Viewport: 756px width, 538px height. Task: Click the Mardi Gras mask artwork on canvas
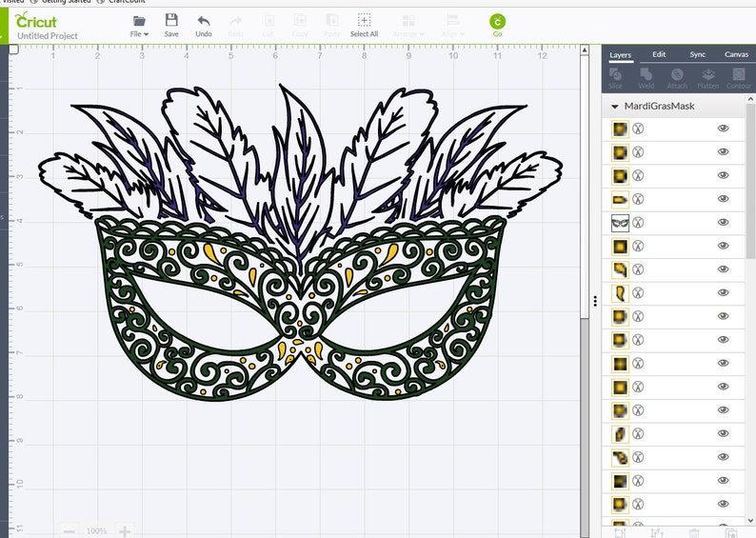[x=299, y=244]
